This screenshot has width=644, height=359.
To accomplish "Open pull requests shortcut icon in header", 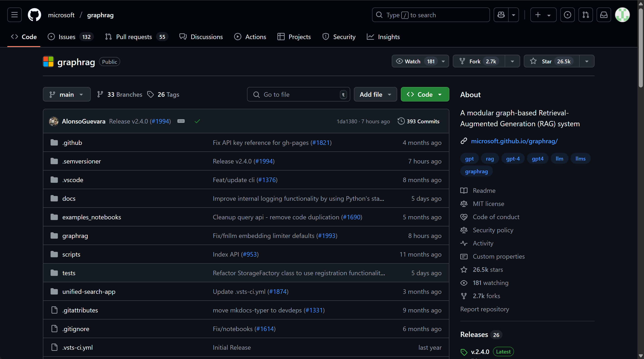I will [x=585, y=15].
